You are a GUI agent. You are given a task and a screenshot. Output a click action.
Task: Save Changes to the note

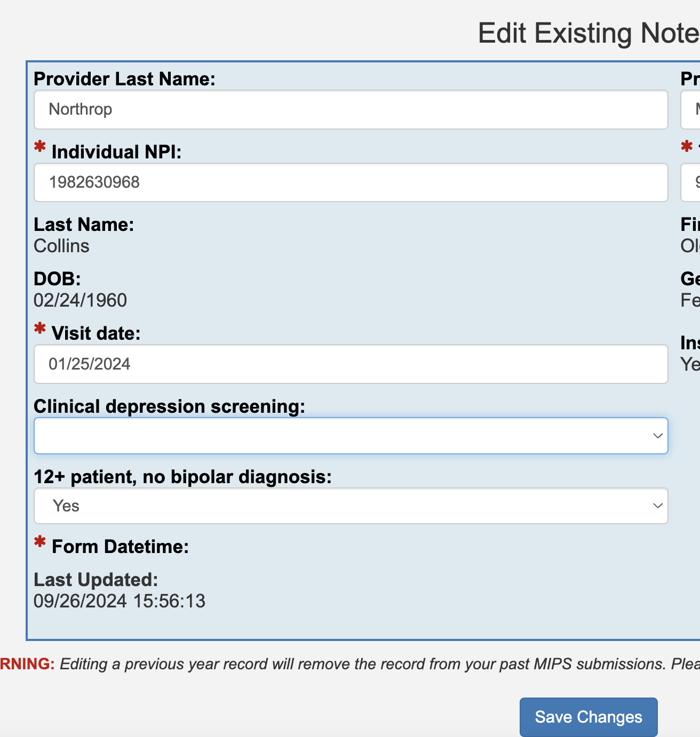click(588, 717)
